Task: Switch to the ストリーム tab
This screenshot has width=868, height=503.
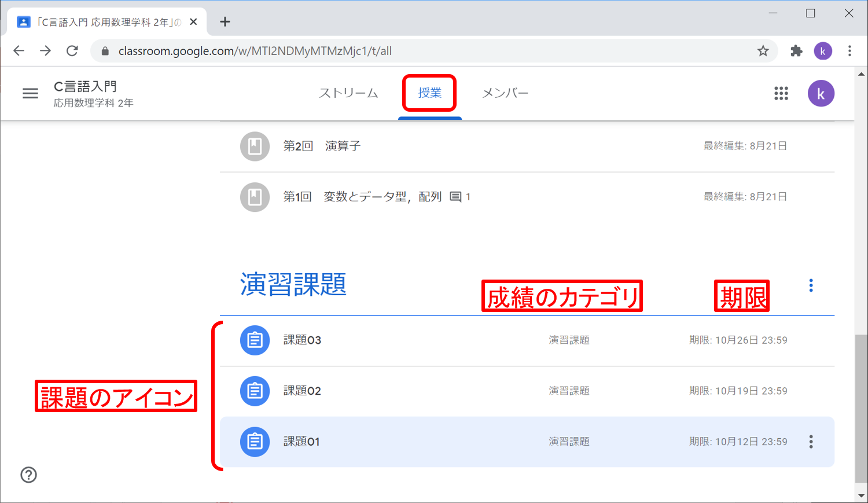Action: [x=348, y=93]
